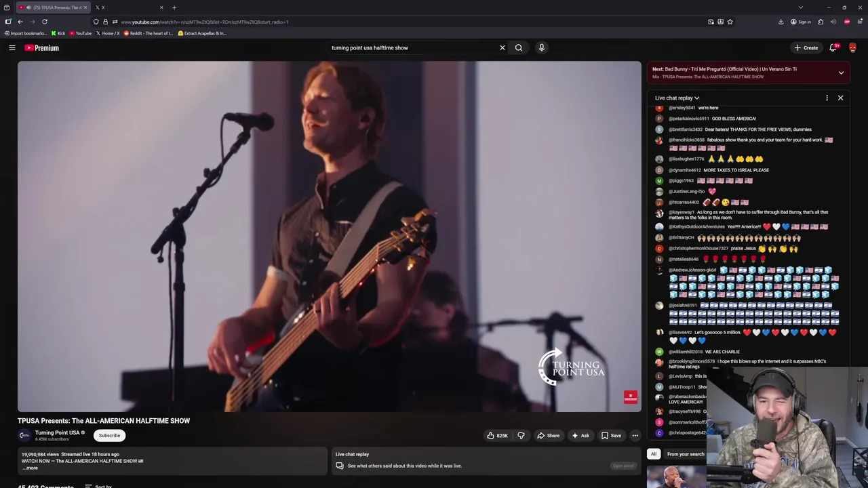Go back in browser history

pyautogui.click(x=20, y=22)
